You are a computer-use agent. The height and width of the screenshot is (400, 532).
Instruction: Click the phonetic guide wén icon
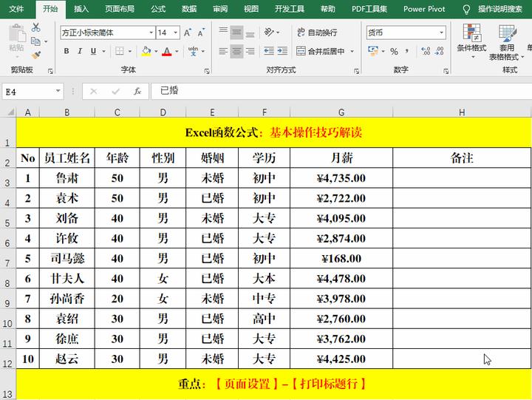193,51
